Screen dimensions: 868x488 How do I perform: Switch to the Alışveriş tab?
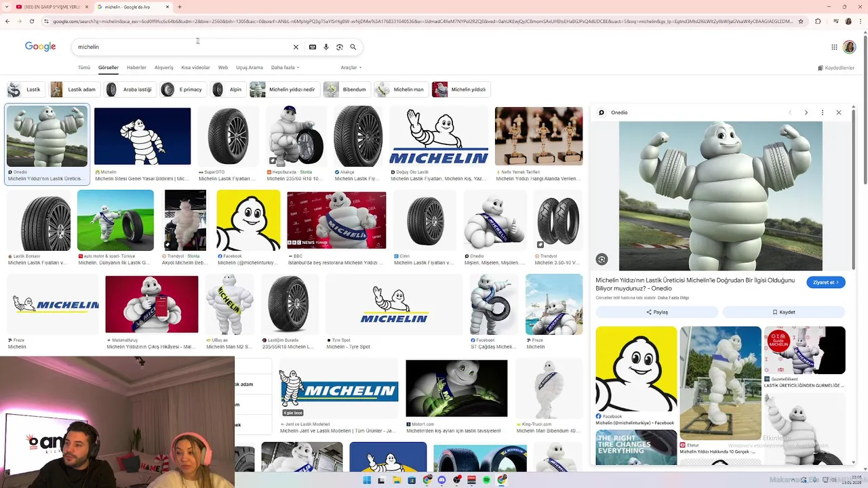coord(164,68)
